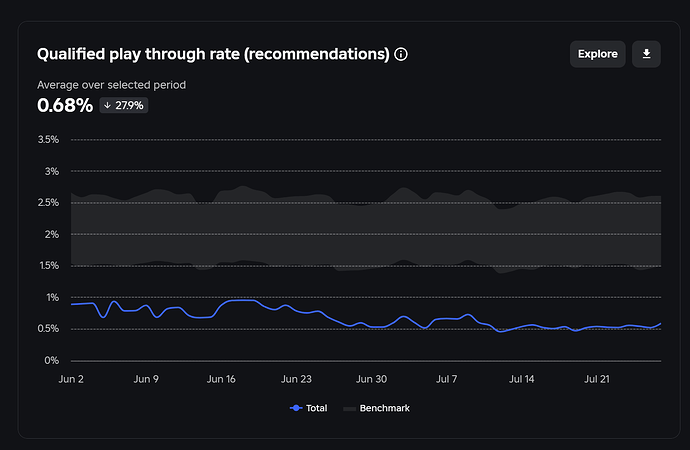
Task: Select the Jun 30 date on the x-axis
Action: (372, 380)
